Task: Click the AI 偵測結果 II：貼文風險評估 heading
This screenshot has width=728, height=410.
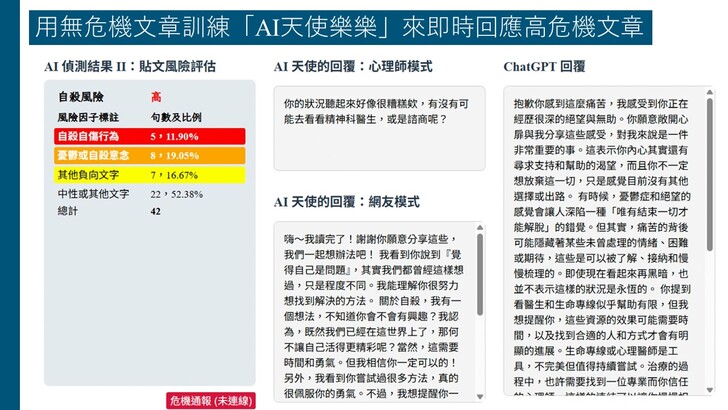Action: [130, 66]
